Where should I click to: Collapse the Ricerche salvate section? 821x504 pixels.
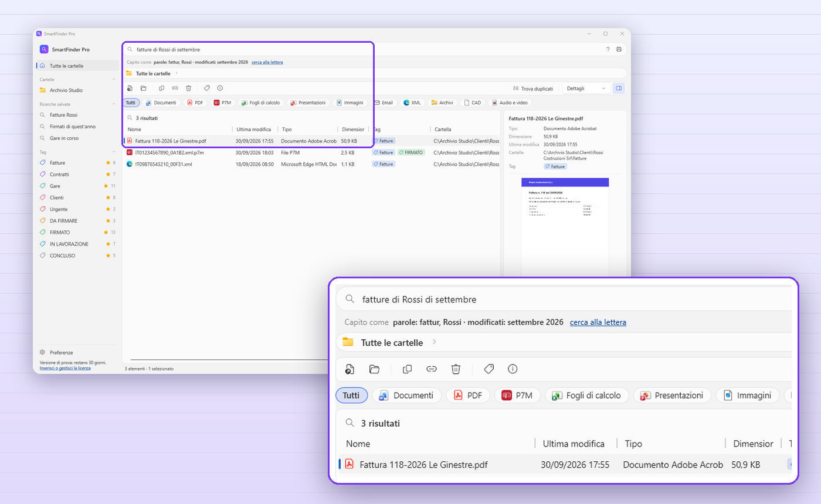pos(114,104)
